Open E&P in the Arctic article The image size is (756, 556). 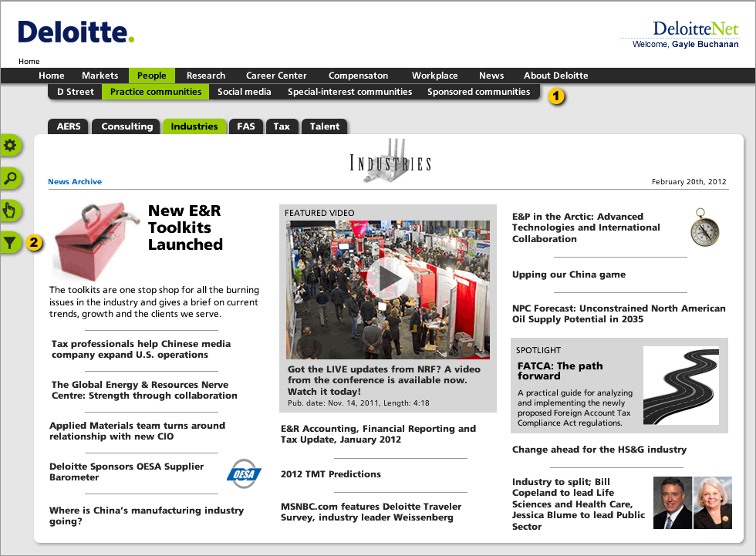pos(586,227)
